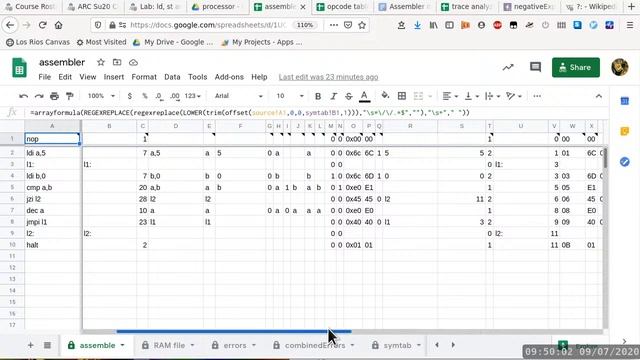Toggle strikethrough formatting

[x=349, y=96]
